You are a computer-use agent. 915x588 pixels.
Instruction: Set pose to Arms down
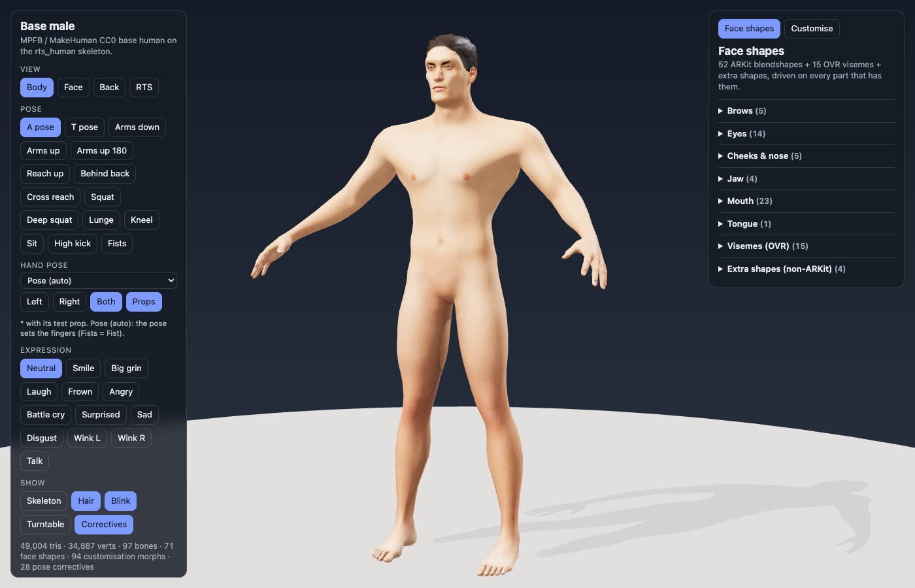(x=137, y=127)
